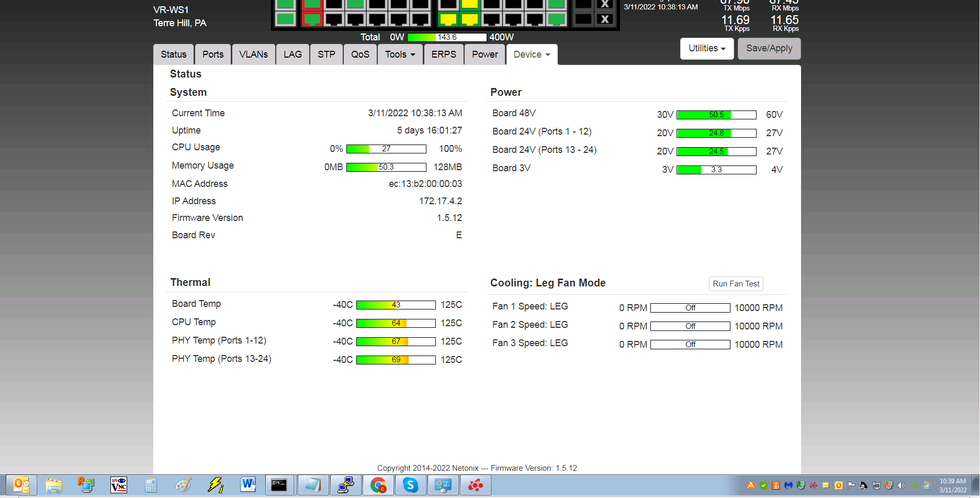Click the yellow port in the top row

pos(470,4)
